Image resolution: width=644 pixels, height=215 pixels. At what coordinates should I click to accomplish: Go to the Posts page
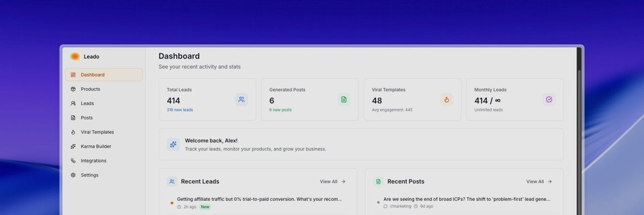coord(104,118)
